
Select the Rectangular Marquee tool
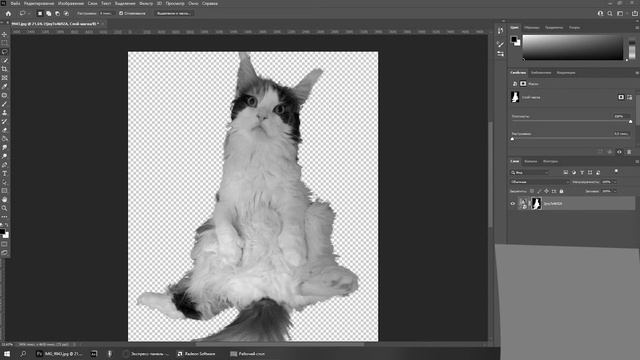click(4, 43)
